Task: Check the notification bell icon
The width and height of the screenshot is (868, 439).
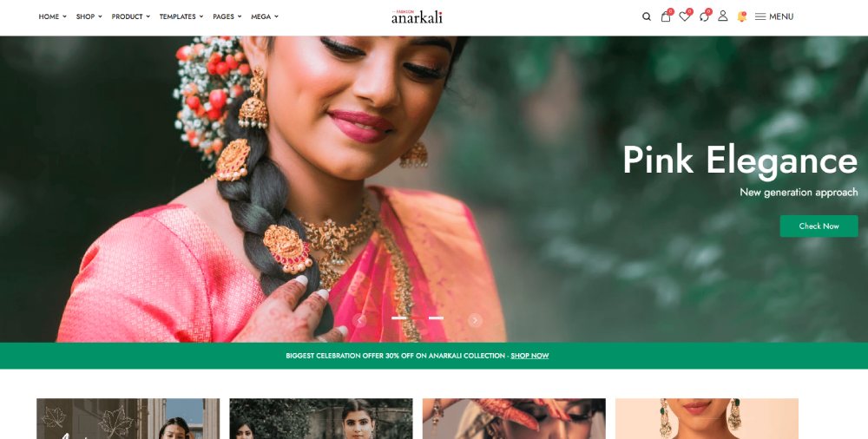Action: 741,16
